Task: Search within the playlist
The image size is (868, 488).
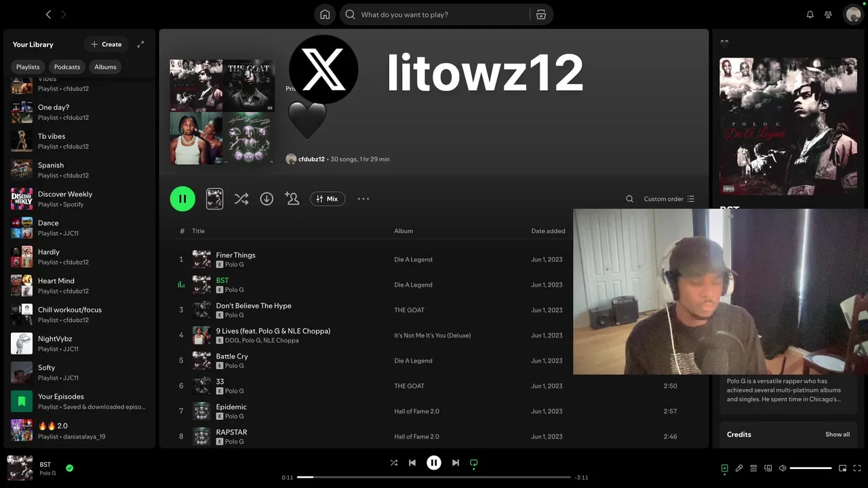Action: tap(629, 199)
